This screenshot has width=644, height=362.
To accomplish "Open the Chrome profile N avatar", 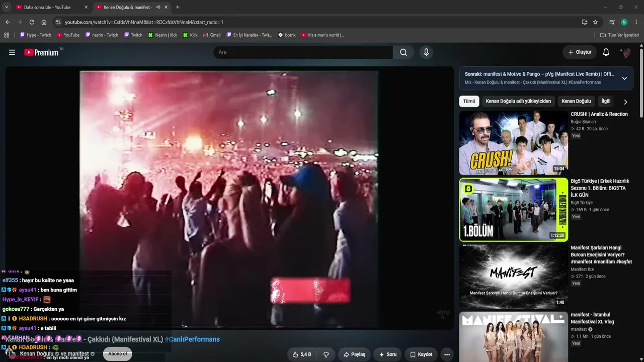I will [x=624, y=22].
